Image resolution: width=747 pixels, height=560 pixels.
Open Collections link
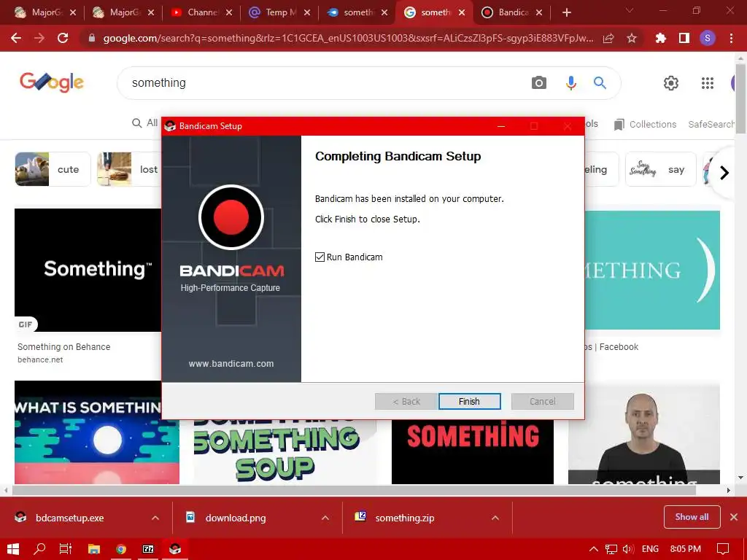[645, 124]
